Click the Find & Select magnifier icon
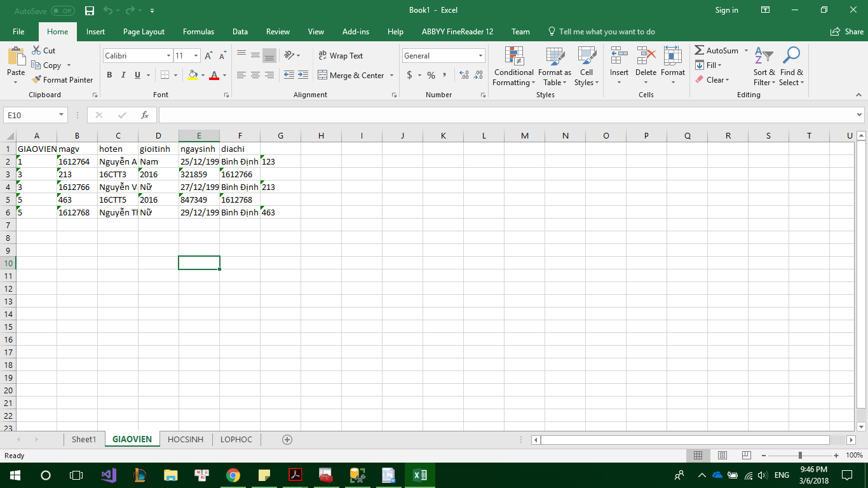Viewport: 868px width, 488px height. tap(791, 57)
